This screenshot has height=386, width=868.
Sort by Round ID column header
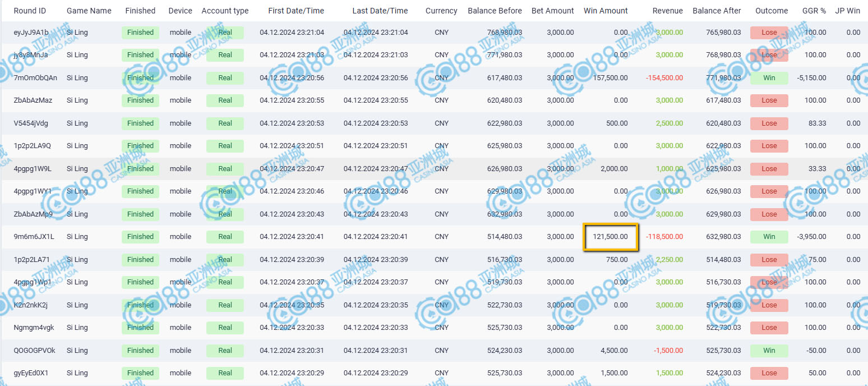click(x=30, y=11)
